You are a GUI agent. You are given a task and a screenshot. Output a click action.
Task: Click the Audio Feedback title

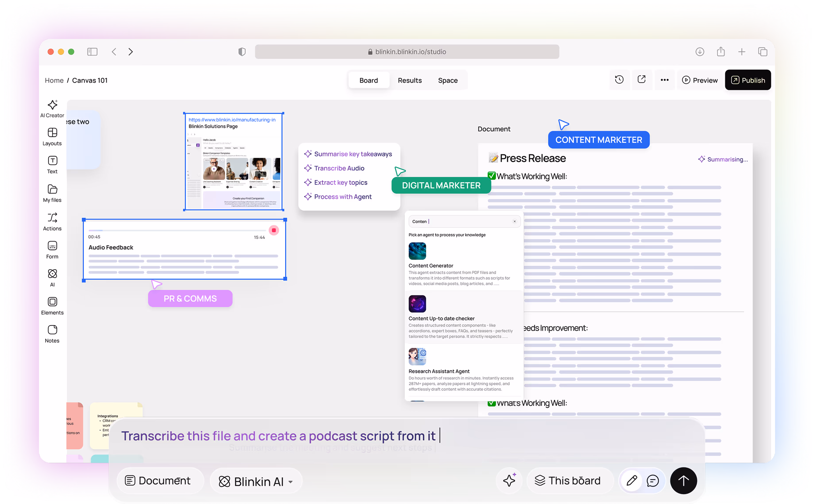pos(111,247)
